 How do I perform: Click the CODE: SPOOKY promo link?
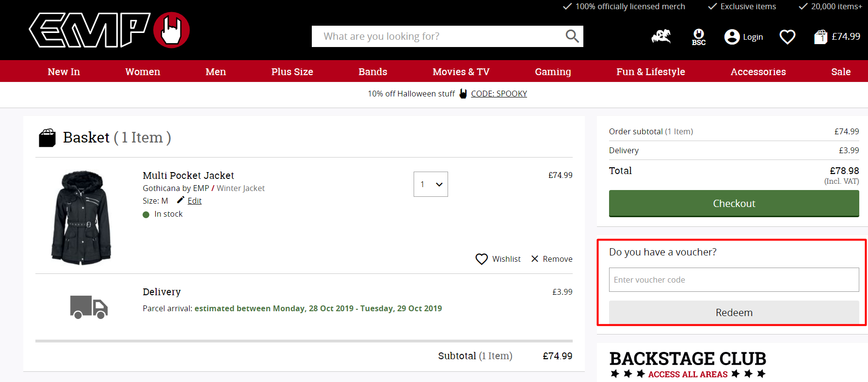coord(498,94)
